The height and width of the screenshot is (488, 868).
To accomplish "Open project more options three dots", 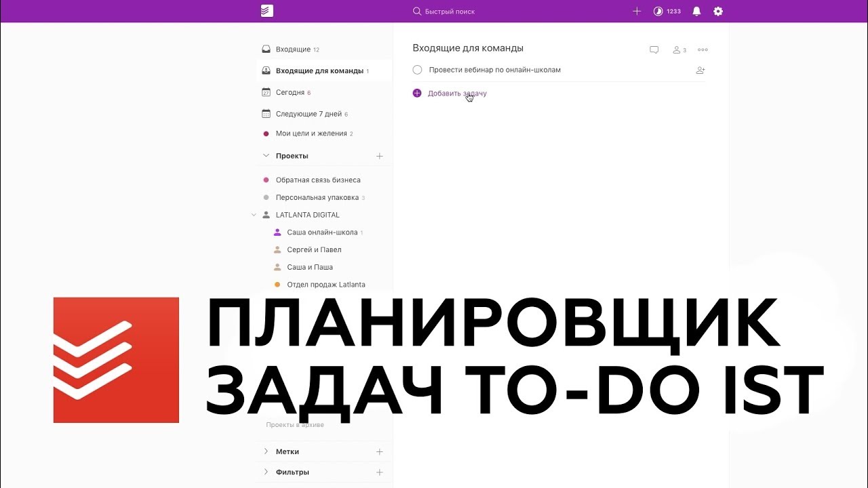I will (703, 49).
